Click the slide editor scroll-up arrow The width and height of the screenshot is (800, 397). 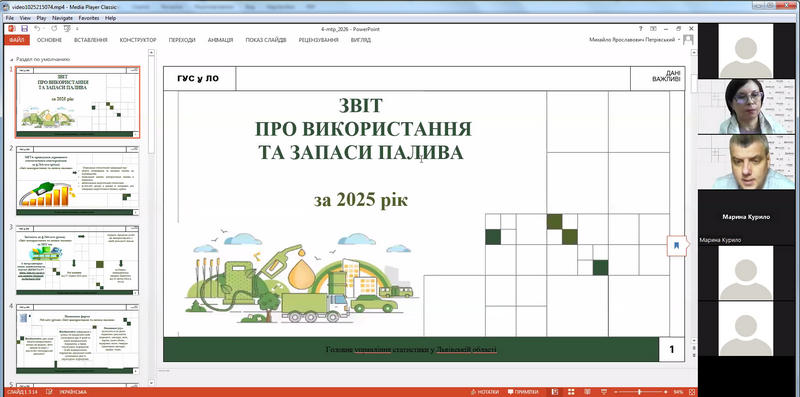coord(694,52)
